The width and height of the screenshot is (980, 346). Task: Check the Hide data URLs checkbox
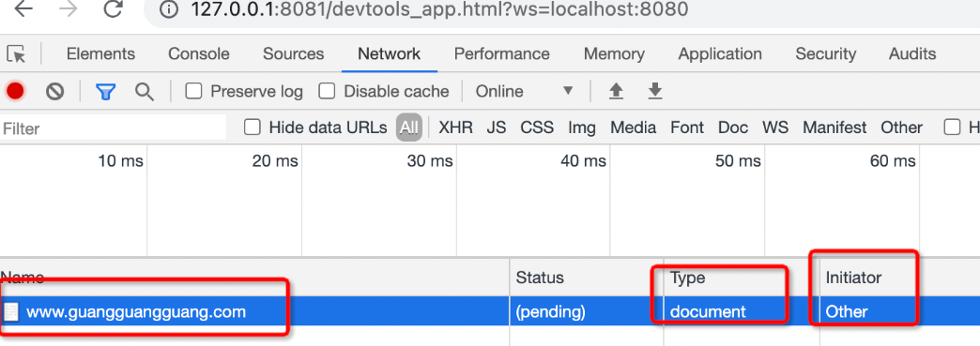coord(252,128)
